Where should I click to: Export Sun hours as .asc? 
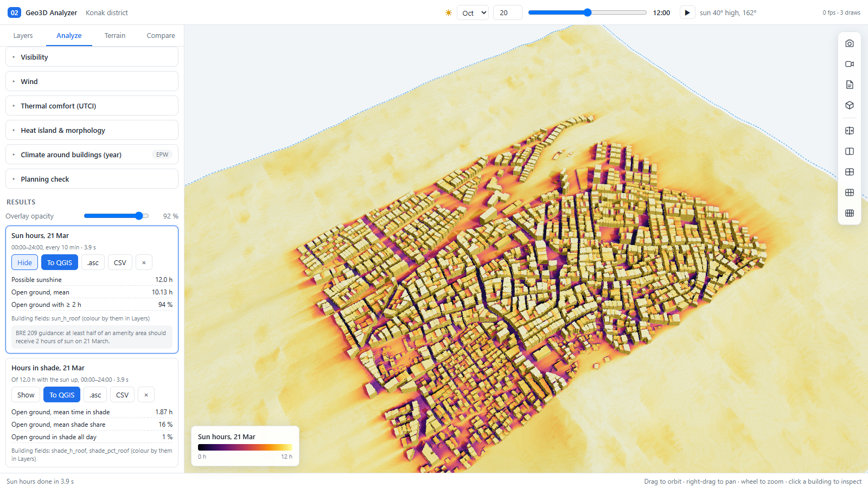[93, 262]
